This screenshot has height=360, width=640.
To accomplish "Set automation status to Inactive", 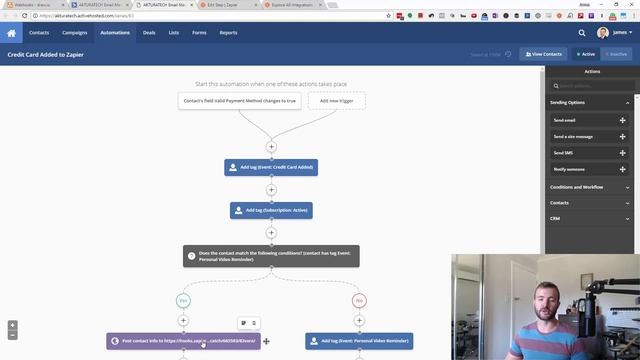I will click(x=616, y=54).
